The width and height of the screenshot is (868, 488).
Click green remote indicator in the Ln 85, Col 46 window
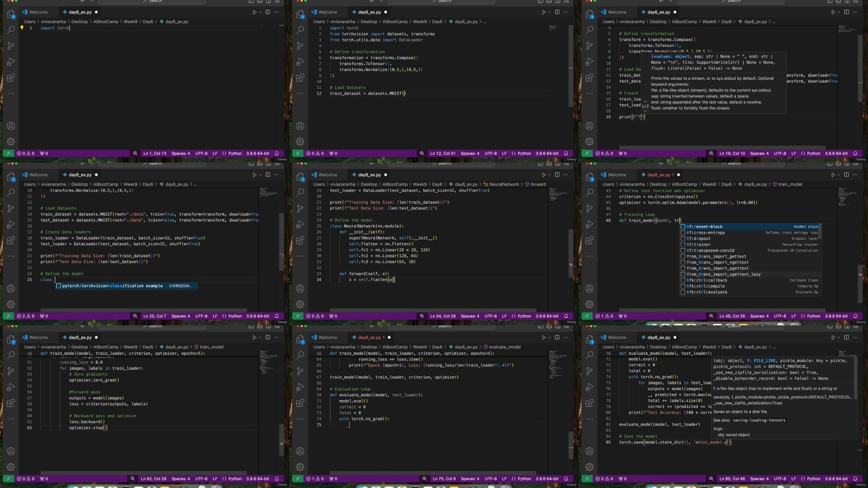point(587,479)
